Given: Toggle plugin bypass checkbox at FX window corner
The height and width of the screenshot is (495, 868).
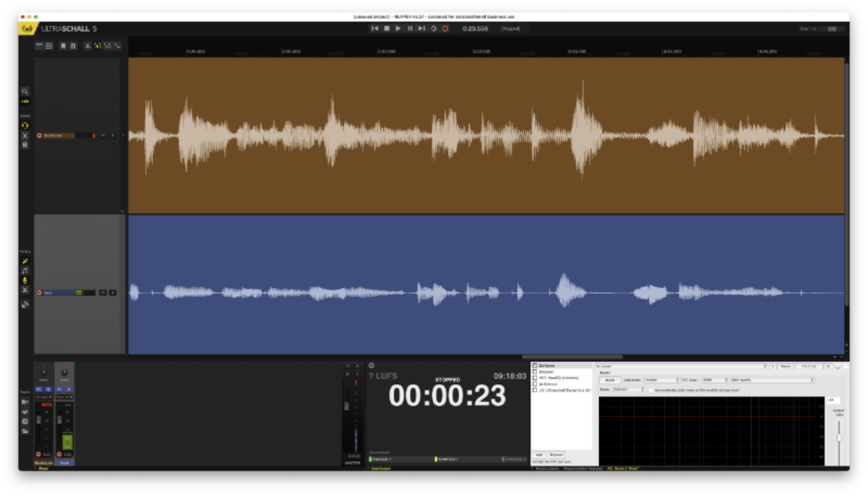Looking at the screenshot, I should click(x=846, y=366).
